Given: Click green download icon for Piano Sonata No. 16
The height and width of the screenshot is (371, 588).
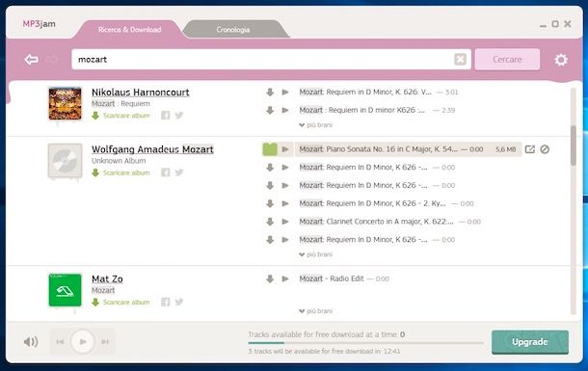Looking at the screenshot, I should [270, 149].
